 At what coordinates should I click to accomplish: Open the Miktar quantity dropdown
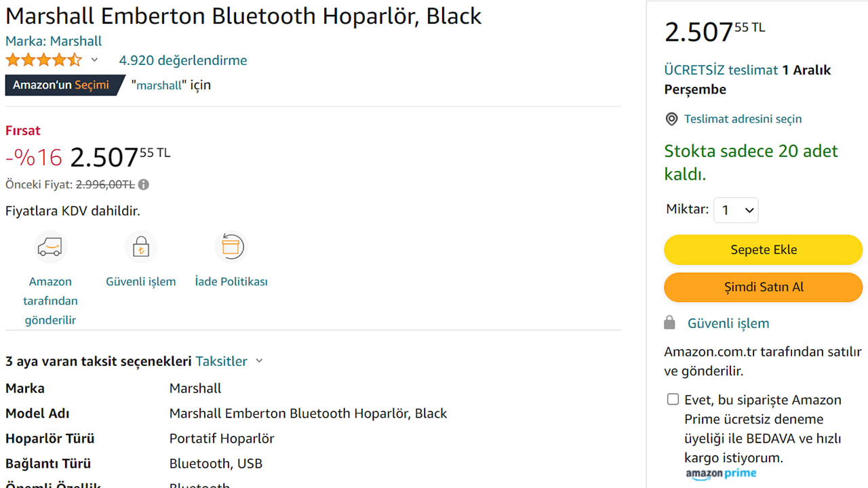[x=736, y=210]
